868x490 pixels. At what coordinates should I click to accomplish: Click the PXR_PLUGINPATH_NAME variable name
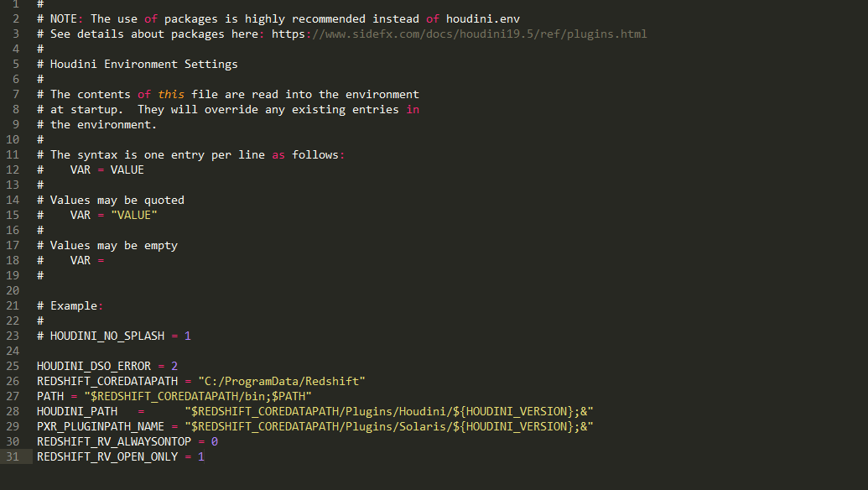point(100,426)
